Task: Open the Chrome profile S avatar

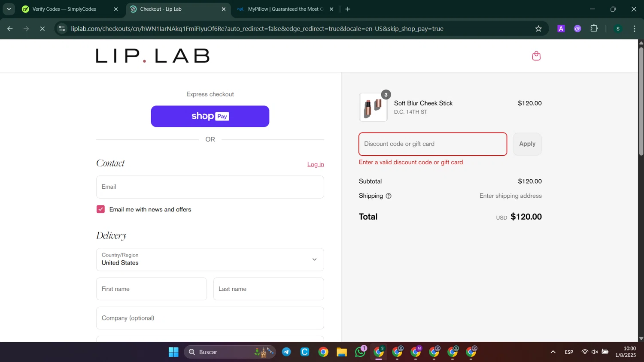Action: pos(618,29)
